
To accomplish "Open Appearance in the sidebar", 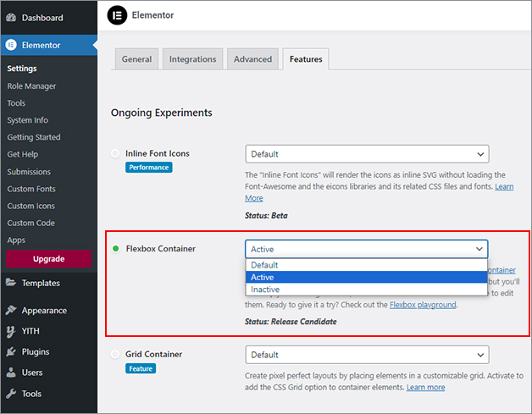I will click(x=48, y=310).
